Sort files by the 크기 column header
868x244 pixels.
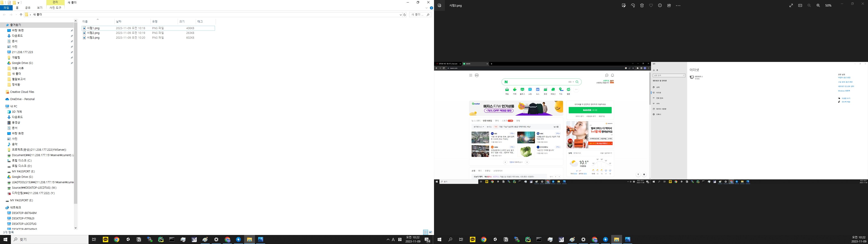point(182,21)
